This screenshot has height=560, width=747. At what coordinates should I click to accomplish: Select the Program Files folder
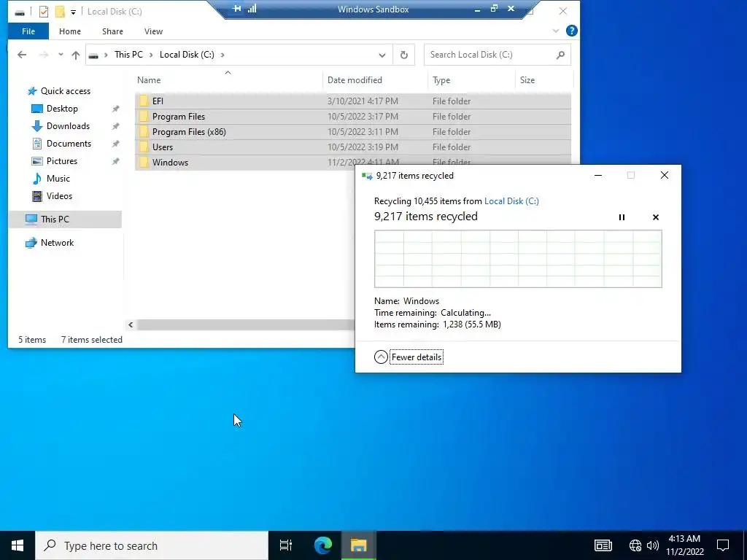pos(353,116)
